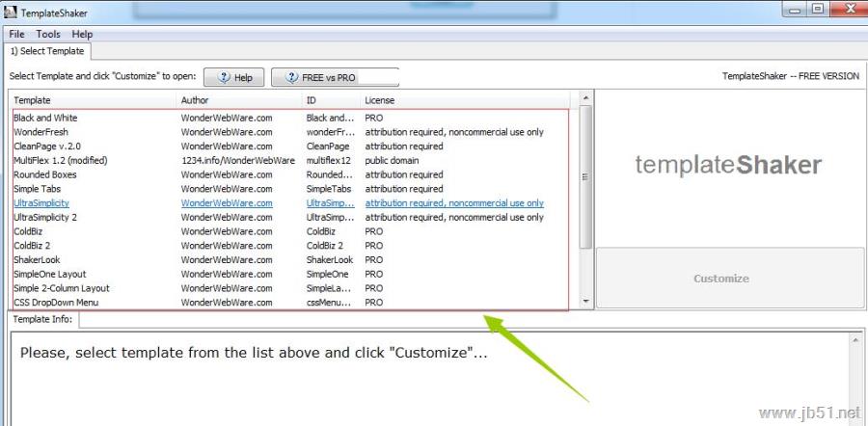Click the 'public domain' license cell
Image resolution: width=868 pixels, height=426 pixels.
coord(392,160)
